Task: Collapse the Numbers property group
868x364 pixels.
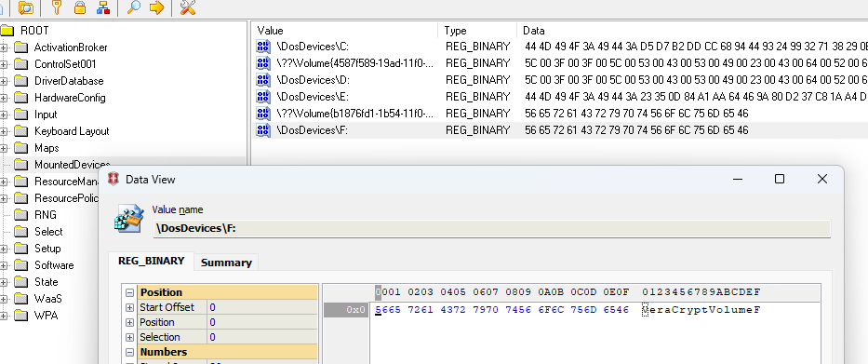Action: [129, 353]
